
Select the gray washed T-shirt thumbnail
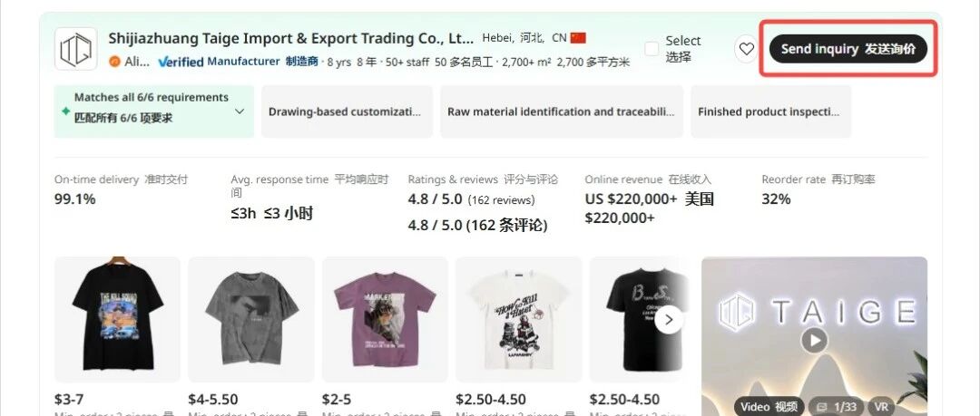point(251,319)
